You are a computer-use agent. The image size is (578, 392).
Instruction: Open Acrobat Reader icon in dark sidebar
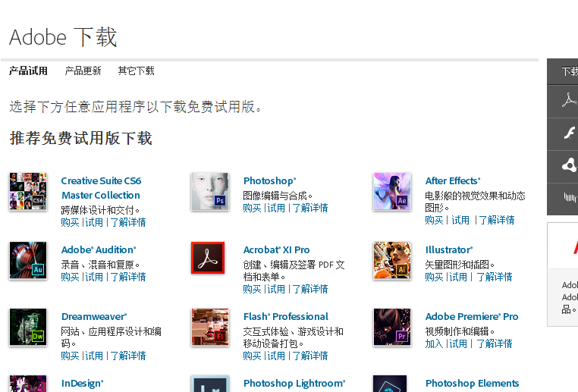(569, 101)
